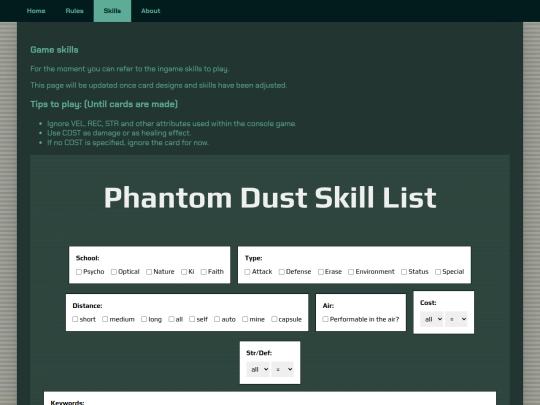Click the 'Ignore VEL, REC, STR' tip
Screen dimensions: 540x405
[172, 124]
